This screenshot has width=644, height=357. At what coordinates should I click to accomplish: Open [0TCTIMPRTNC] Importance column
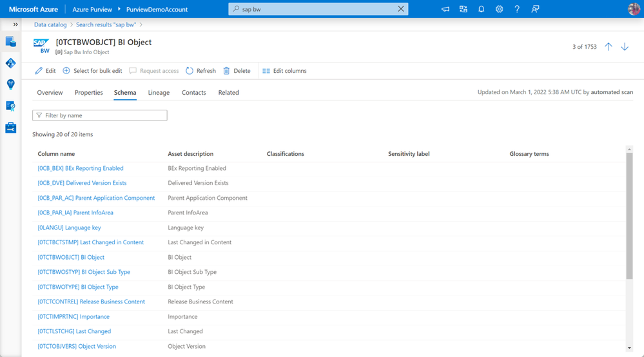[x=73, y=317]
